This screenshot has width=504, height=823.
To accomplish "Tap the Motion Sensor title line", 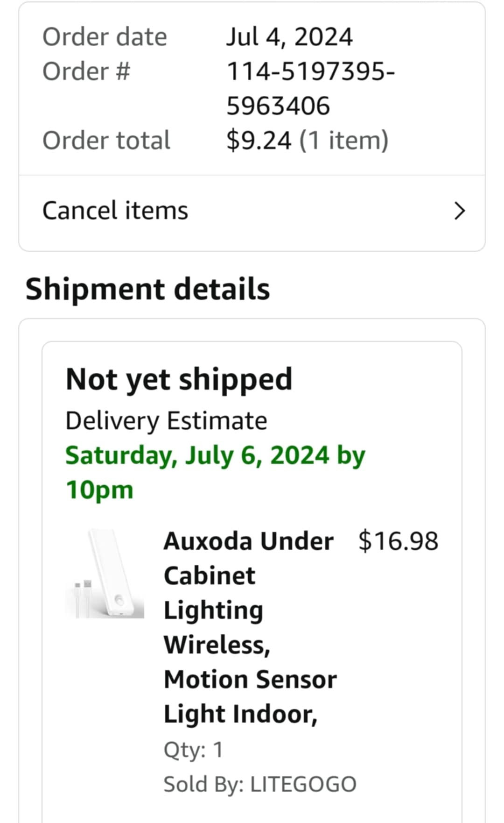I will point(250,679).
